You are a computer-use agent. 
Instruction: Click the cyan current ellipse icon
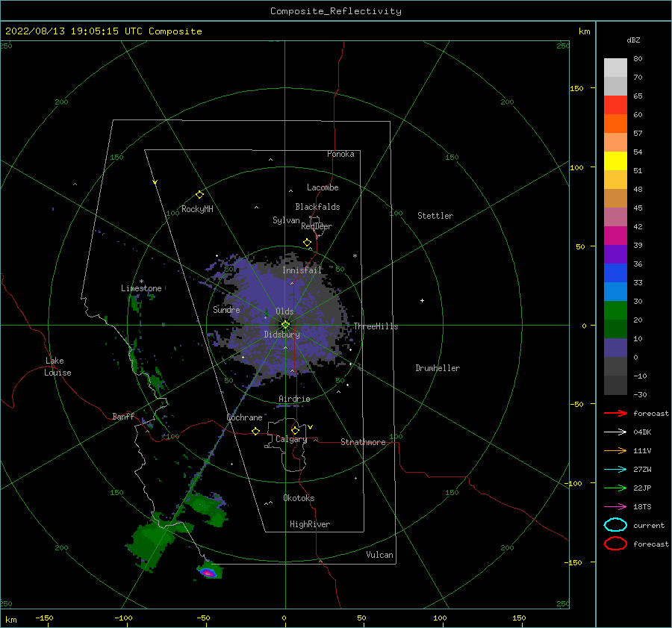615,525
